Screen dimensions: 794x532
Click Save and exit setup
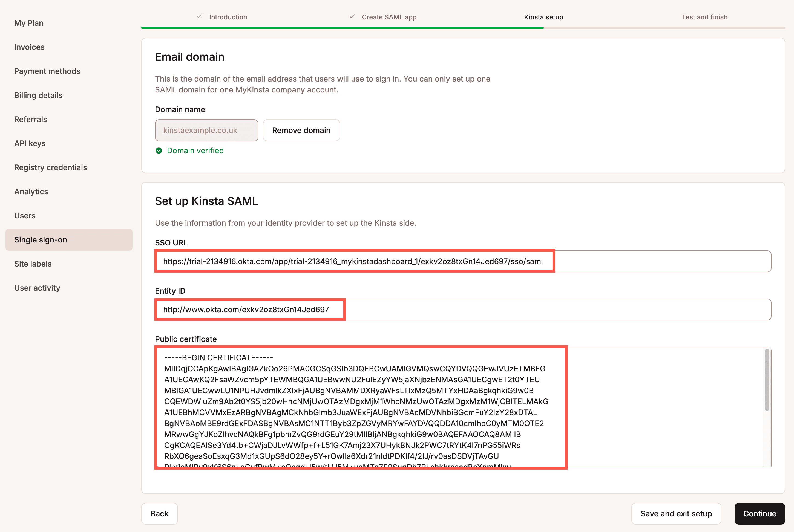[x=676, y=513]
